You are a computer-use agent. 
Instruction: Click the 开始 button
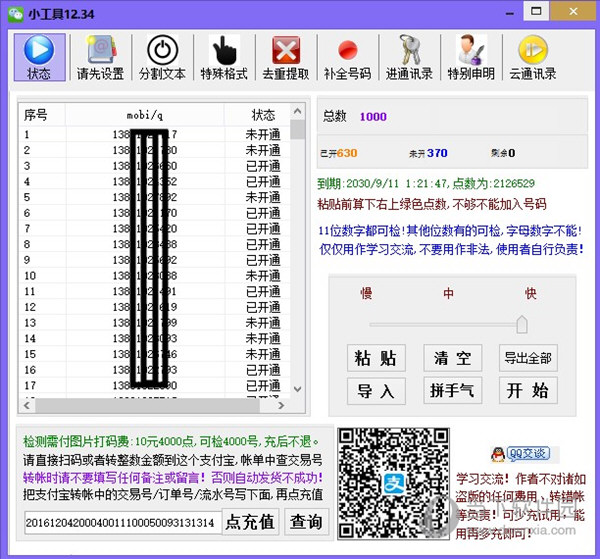click(528, 391)
